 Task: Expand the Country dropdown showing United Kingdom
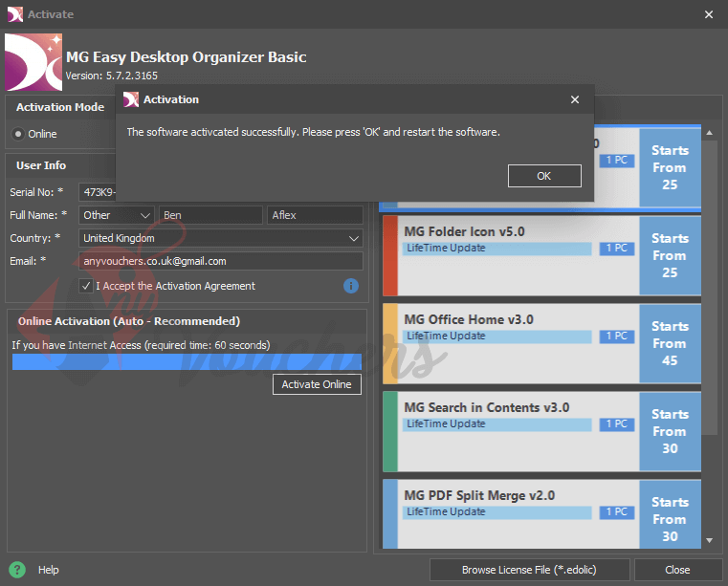click(221, 238)
